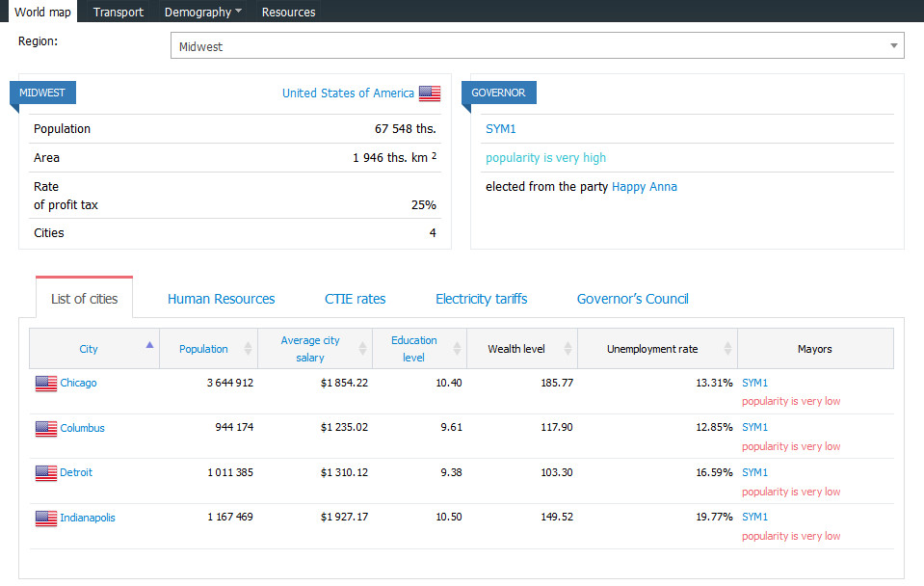Click the flag icon next to Detroit

[46, 473]
